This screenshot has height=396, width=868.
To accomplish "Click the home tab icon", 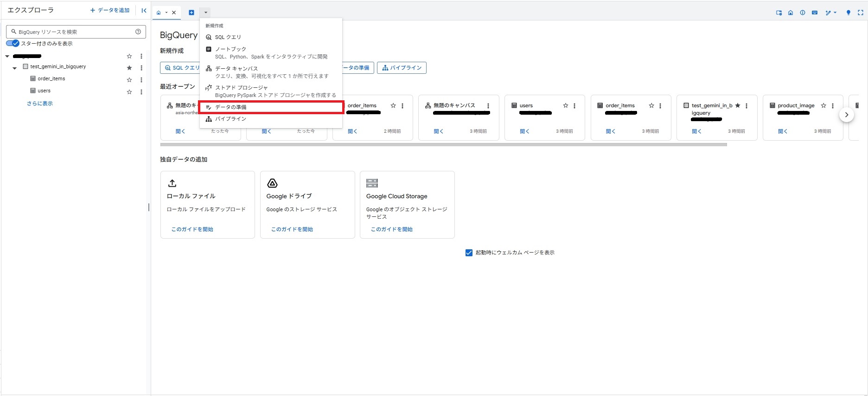I will point(159,13).
